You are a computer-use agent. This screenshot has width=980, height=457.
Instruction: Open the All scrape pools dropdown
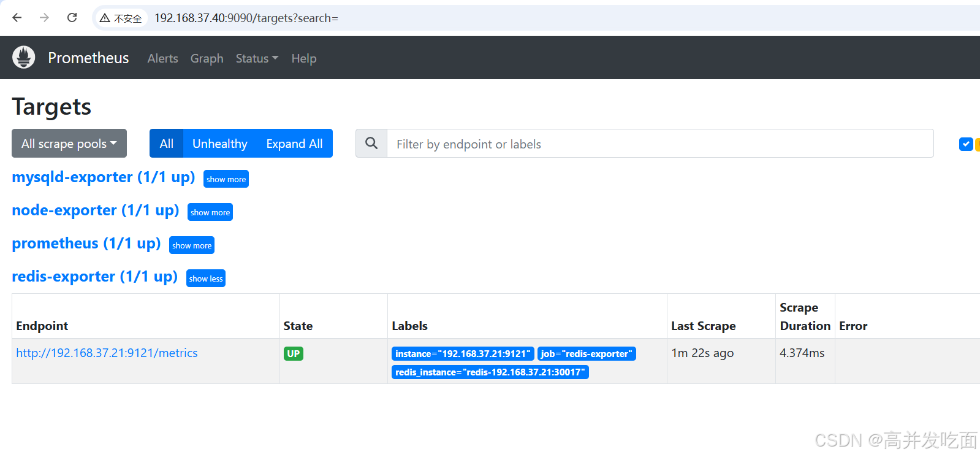point(69,144)
